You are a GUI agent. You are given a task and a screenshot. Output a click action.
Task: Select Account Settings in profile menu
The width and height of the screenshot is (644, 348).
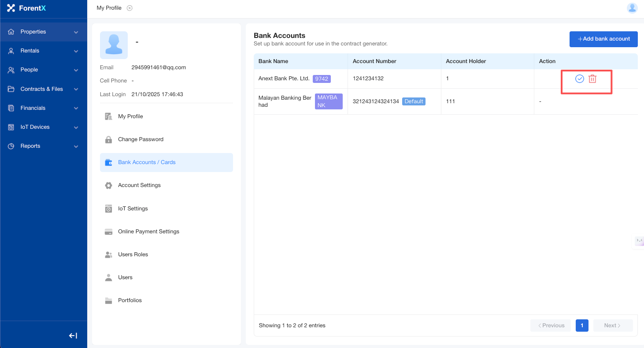[139, 185]
